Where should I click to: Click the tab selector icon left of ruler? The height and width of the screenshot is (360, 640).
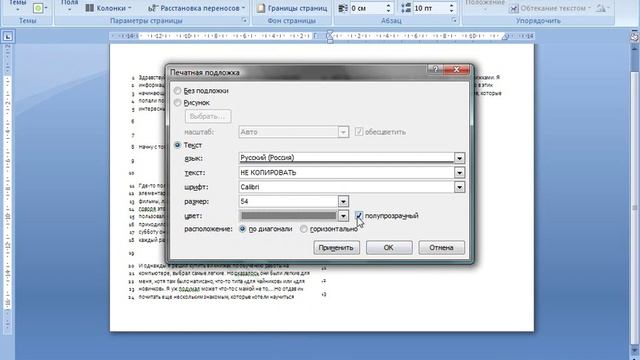click(7, 37)
